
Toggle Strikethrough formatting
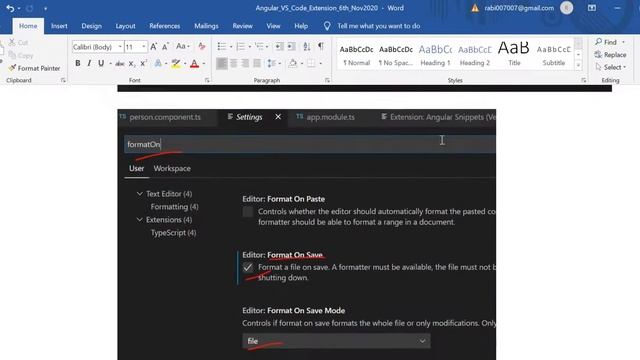[x=120, y=64]
